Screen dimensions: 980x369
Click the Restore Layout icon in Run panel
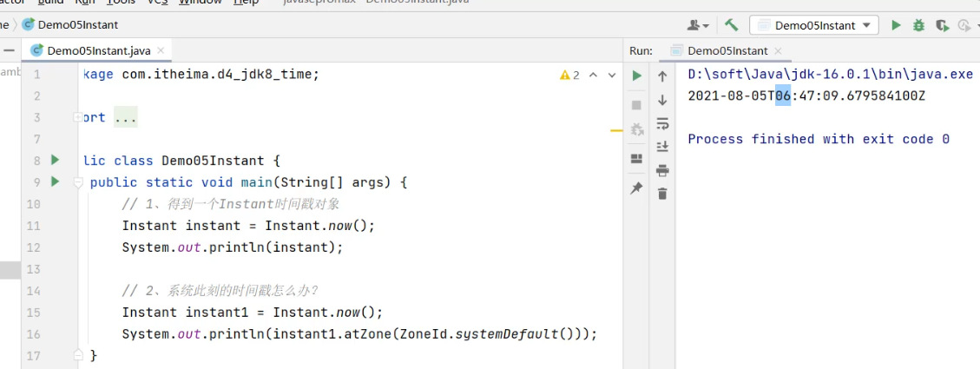pyautogui.click(x=637, y=158)
